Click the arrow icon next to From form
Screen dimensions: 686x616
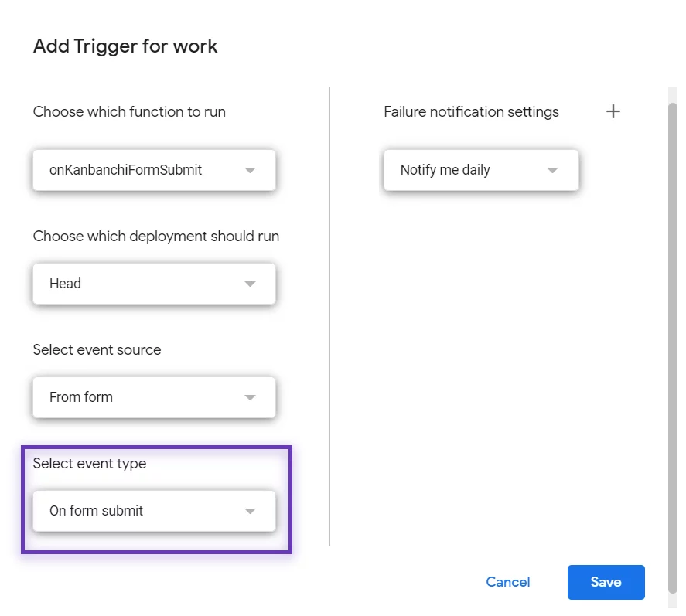[x=250, y=397]
